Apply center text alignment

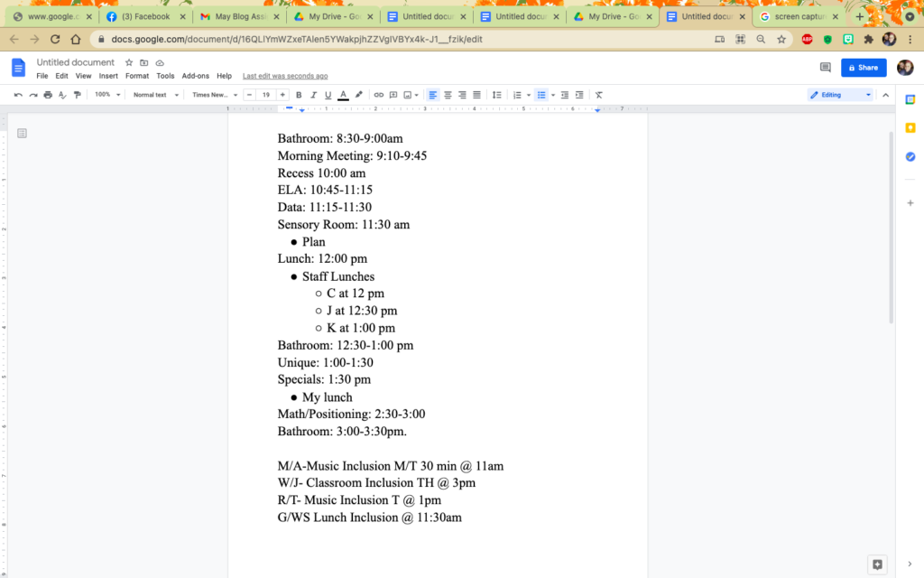pos(448,95)
